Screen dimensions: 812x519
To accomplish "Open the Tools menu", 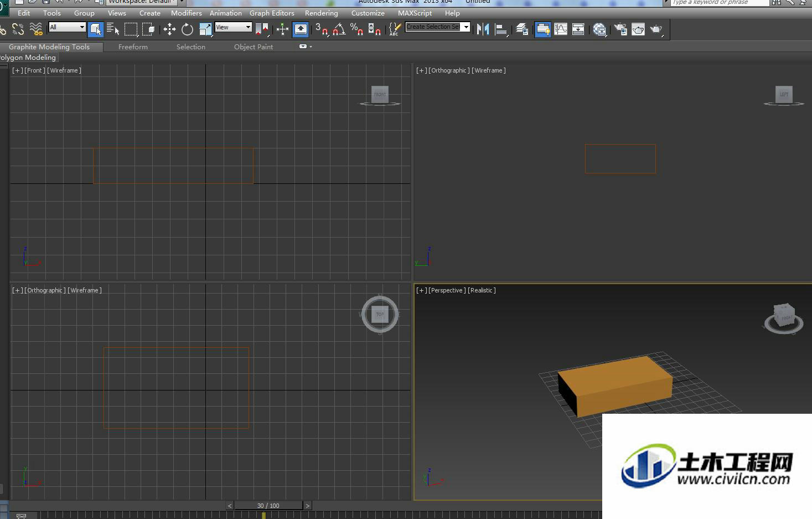I will [52, 13].
